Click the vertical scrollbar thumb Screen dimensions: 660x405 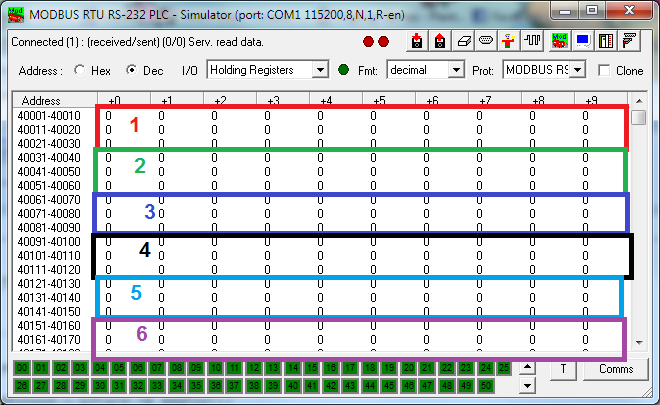[639, 117]
